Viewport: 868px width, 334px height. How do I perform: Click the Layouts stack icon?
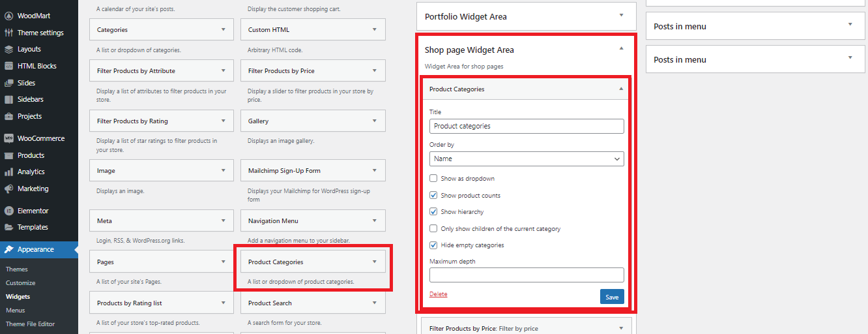click(x=8, y=49)
